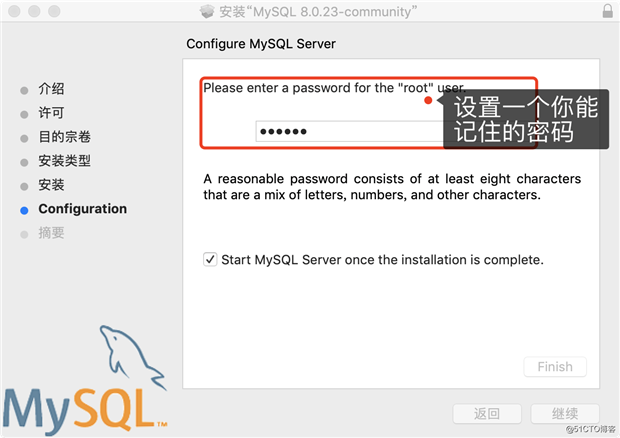Click the installer package icon in title
The height and width of the screenshot is (438, 620).
[207, 11]
